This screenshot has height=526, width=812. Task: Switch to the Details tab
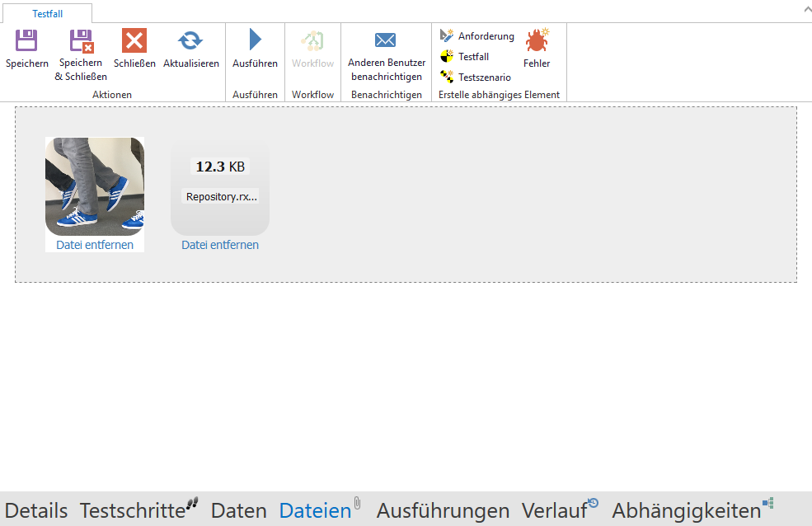(x=36, y=510)
